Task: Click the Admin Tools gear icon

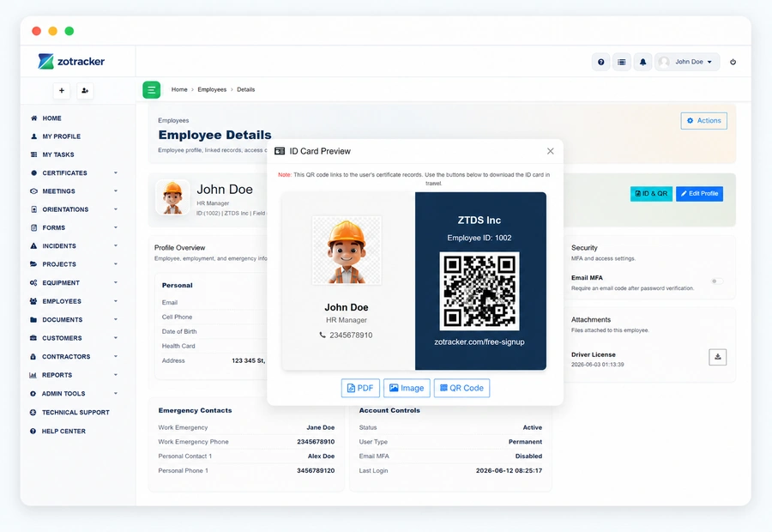Action: [x=33, y=394]
